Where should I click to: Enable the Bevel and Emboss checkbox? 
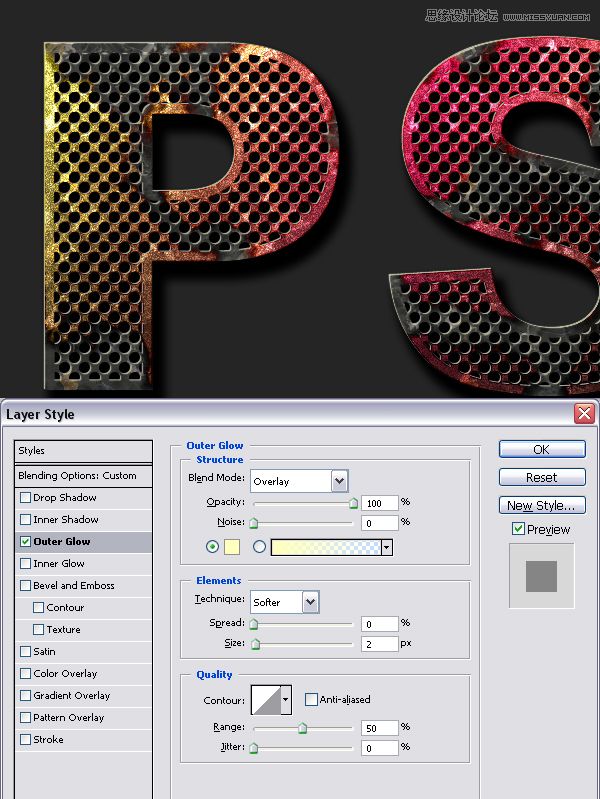[x=25, y=585]
